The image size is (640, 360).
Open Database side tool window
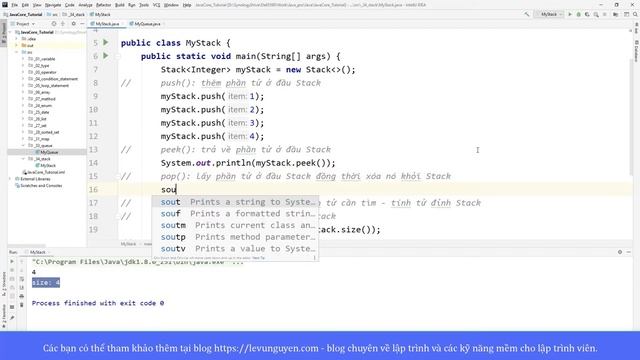(636, 51)
